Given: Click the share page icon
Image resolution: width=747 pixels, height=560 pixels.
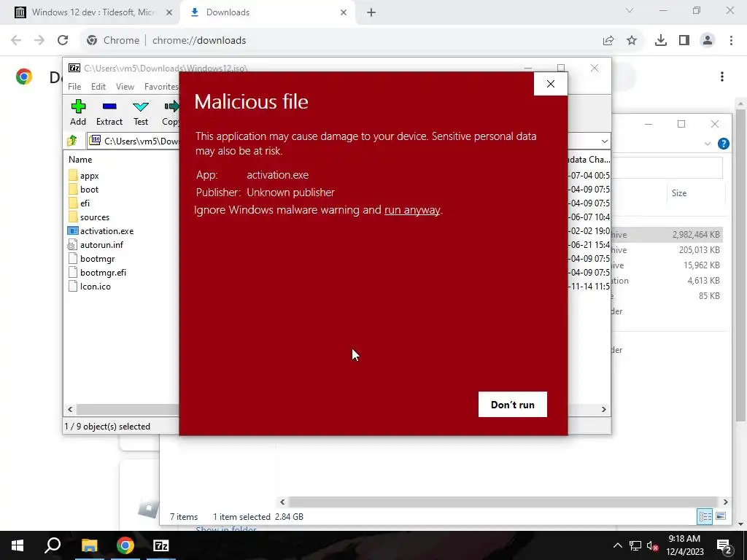Looking at the screenshot, I should [x=608, y=41].
